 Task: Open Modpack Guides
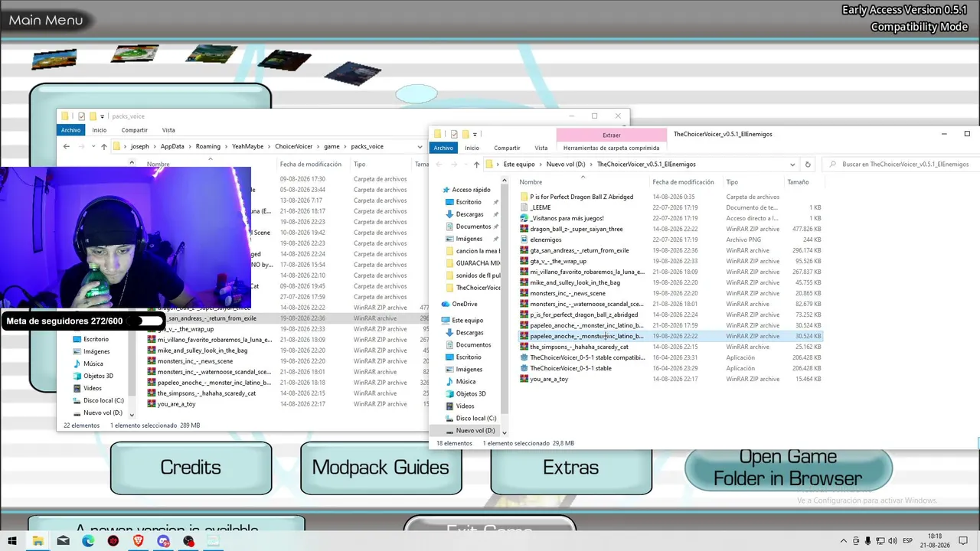381,468
